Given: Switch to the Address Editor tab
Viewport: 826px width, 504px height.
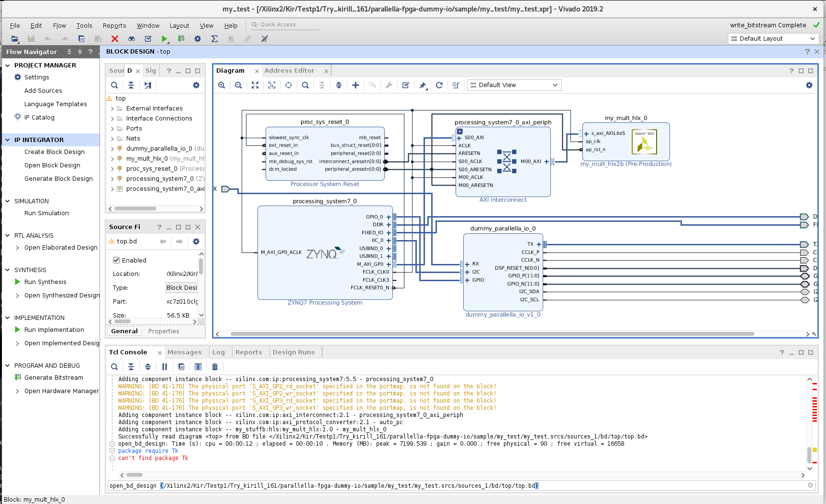Looking at the screenshot, I should [x=290, y=71].
